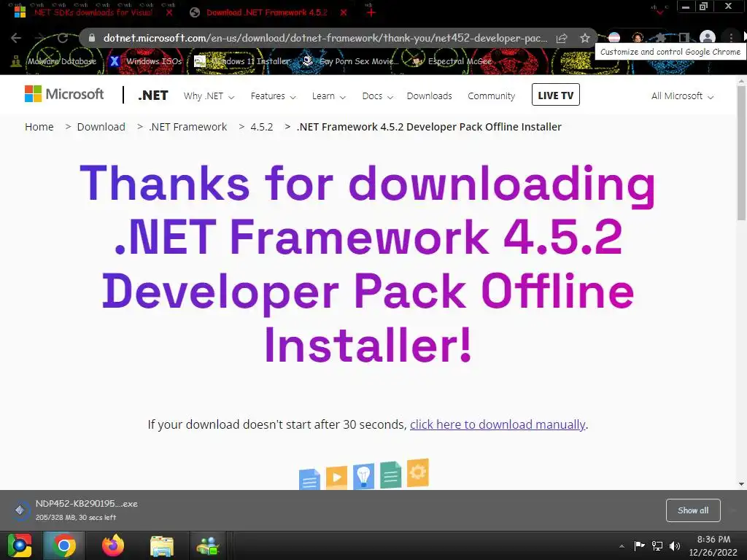Open the Chrome profile avatar
Viewport: 747px width, 560px height.
click(x=708, y=38)
